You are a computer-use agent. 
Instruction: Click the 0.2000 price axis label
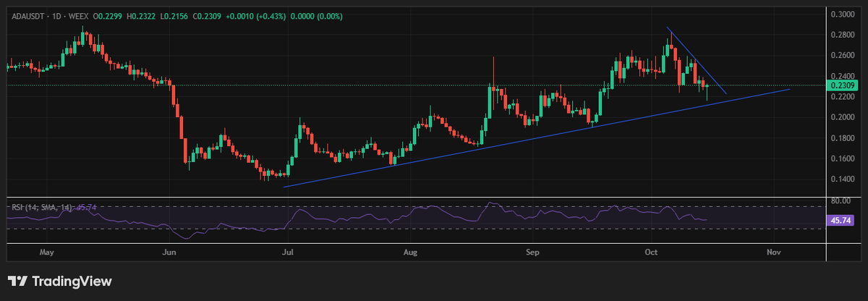(x=843, y=116)
